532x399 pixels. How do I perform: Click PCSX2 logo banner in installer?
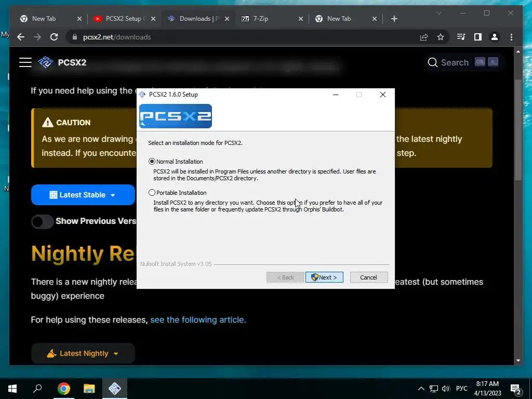point(176,116)
